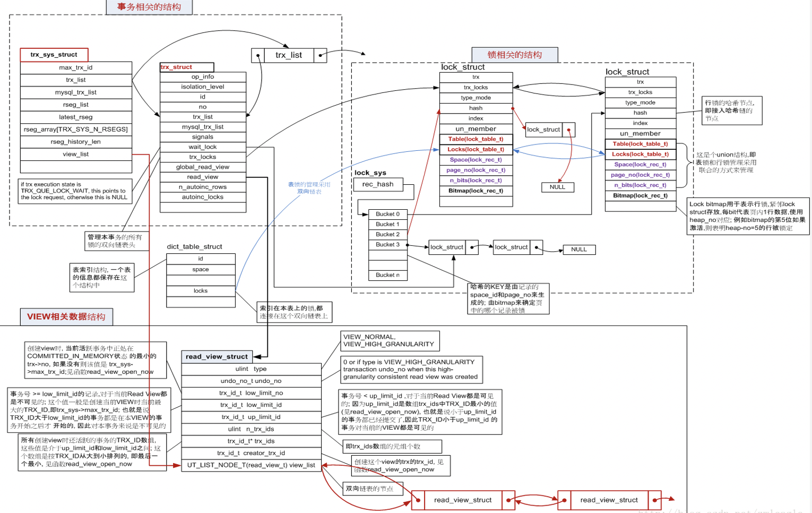
Task: Select the NULL box beside Bucket chain
Action: 579,250
